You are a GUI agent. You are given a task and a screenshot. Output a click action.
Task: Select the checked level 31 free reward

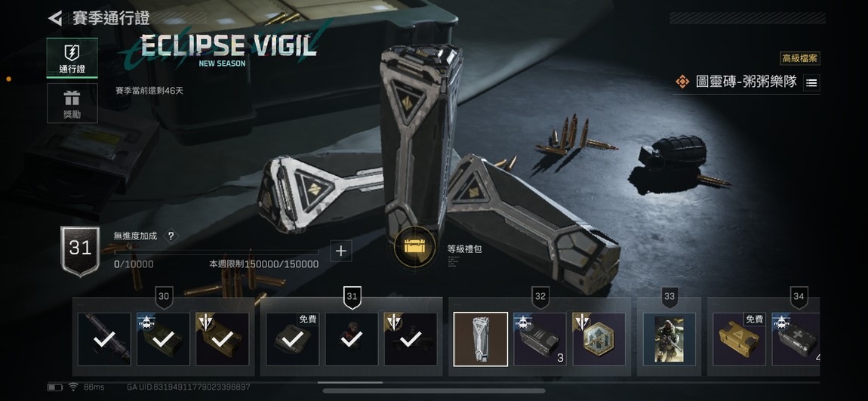pos(292,339)
